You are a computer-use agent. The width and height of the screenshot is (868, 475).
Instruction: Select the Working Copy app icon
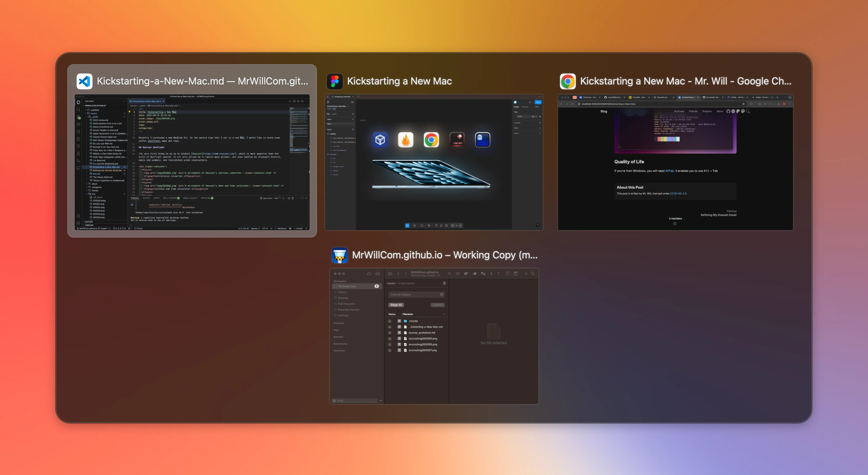coord(340,255)
